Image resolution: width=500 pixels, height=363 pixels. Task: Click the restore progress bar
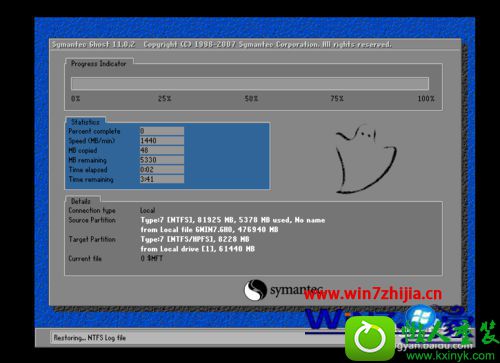point(250,84)
